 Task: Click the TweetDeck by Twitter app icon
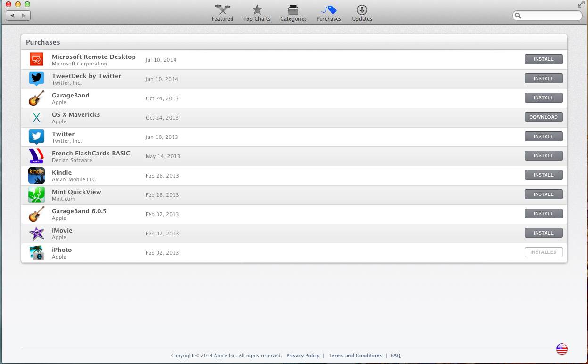[36, 79]
